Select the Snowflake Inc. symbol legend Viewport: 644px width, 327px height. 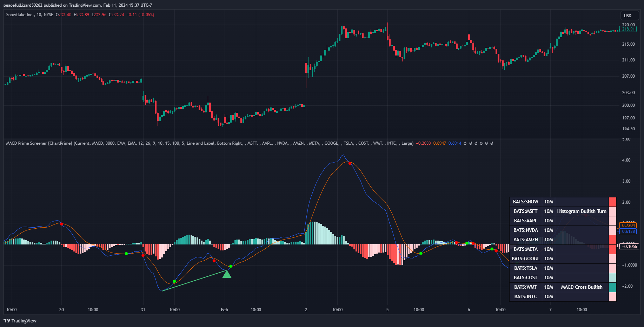click(30, 15)
